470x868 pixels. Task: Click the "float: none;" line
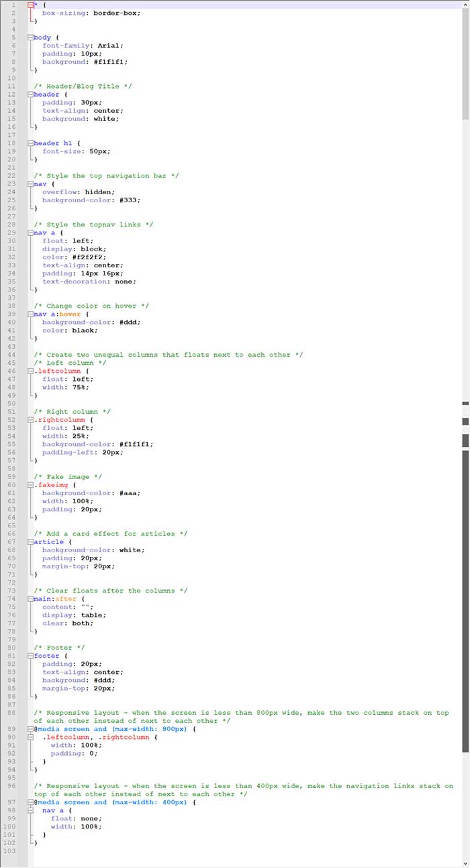pyautogui.click(x=77, y=818)
